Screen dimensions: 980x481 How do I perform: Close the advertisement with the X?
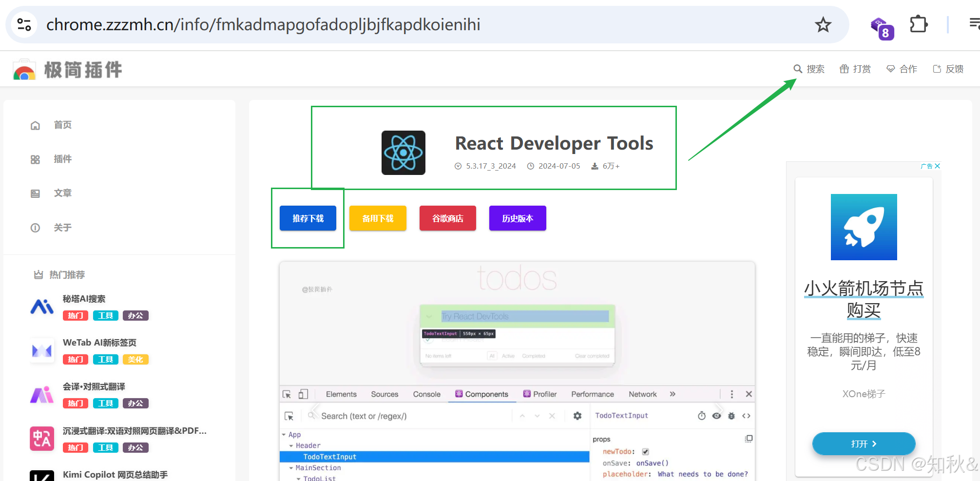937,166
